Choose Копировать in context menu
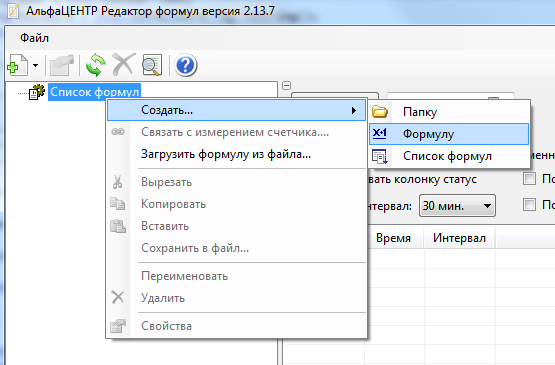Image resolution: width=555 pixels, height=365 pixels. pos(236,204)
